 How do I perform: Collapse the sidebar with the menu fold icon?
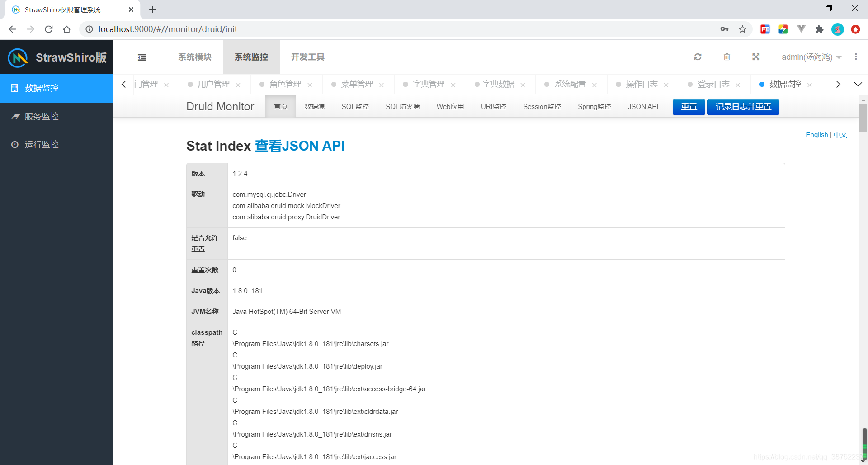(x=142, y=57)
